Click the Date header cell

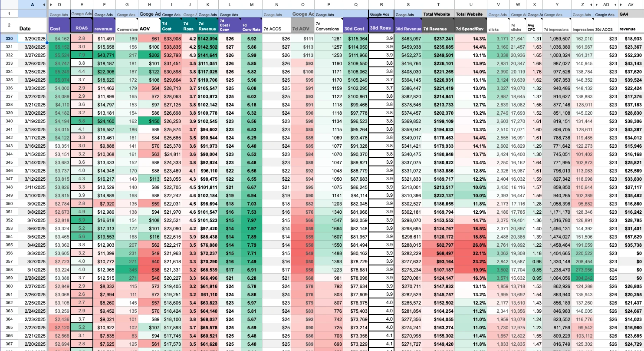click(x=33, y=26)
